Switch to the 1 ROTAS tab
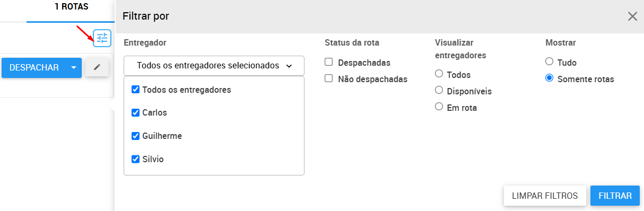 [71, 7]
